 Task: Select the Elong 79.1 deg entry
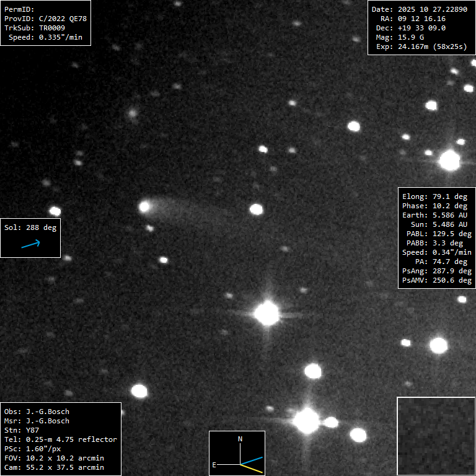coord(434,196)
